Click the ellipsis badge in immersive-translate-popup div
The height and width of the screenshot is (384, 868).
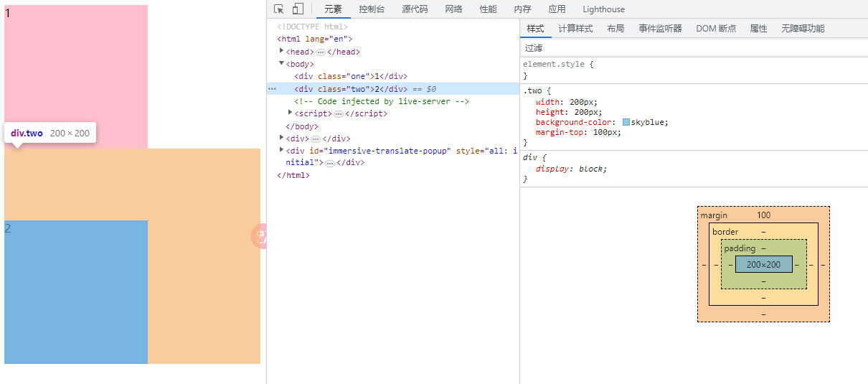[330, 164]
